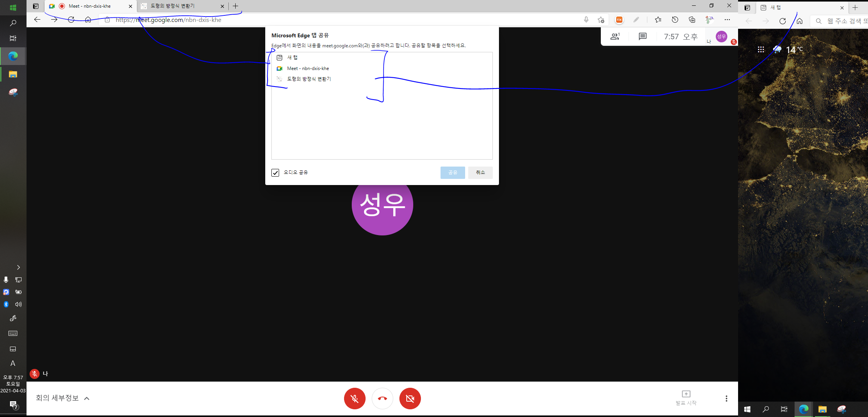Expand meeting details chevron
Viewport: 868px width, 417px height.
[x=87, y=399]
